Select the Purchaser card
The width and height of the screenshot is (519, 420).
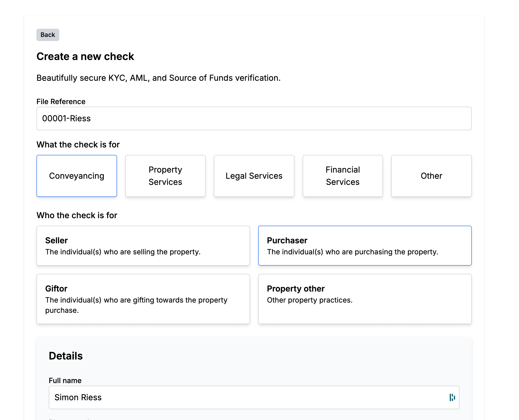coord(365,246)
